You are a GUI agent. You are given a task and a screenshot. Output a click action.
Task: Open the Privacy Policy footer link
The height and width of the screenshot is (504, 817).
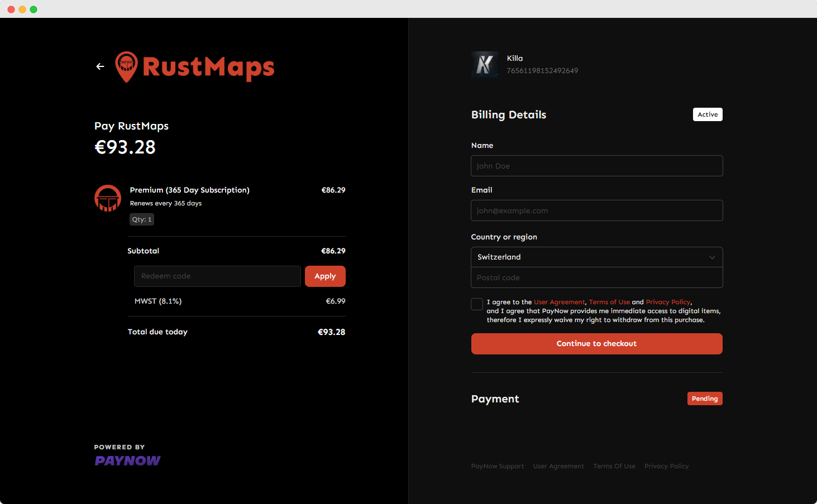667,466
